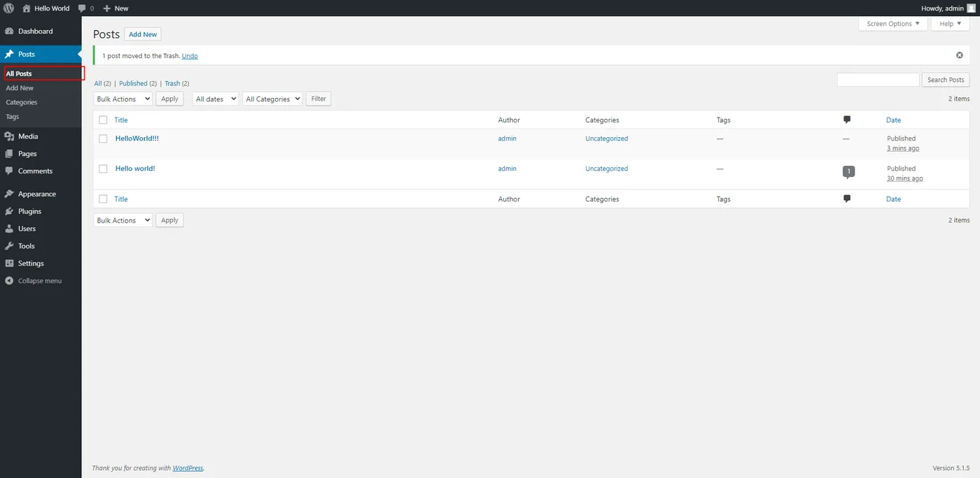
Task: Open the Plugins sidebar icon
Action: coord(9,211)
